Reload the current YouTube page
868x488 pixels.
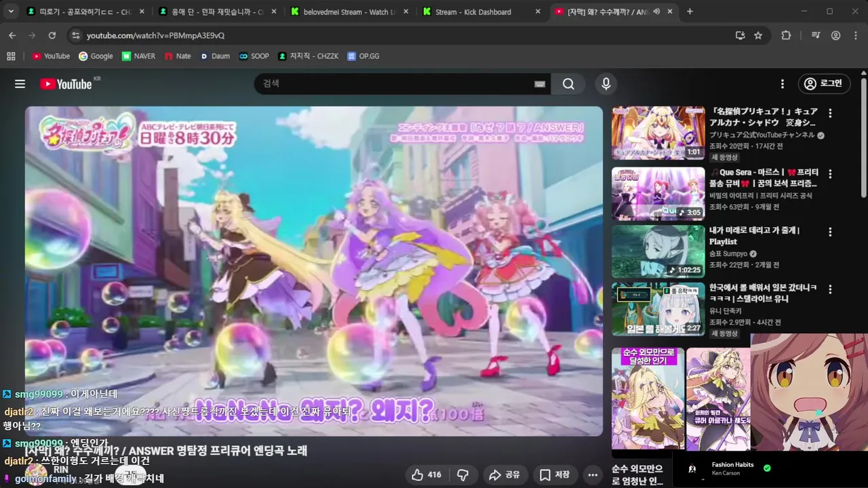52,35
